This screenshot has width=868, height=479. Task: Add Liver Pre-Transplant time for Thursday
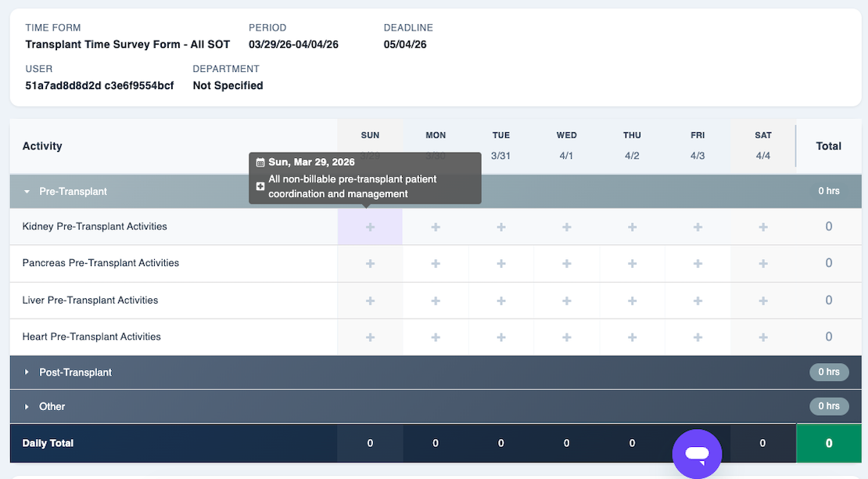pyautogui.click(x=632, y=301)
